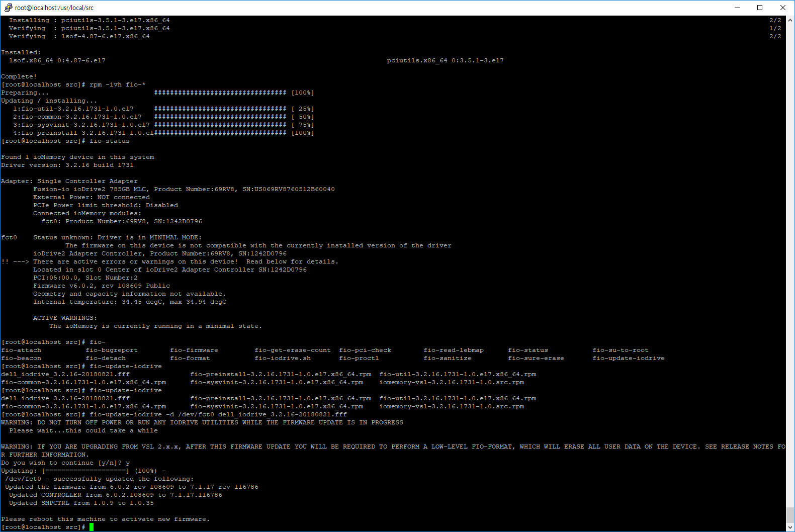
Task: Click '1:fio-util-3.2.16.1731-1.0.el7' install line
Action: point(163,109)
